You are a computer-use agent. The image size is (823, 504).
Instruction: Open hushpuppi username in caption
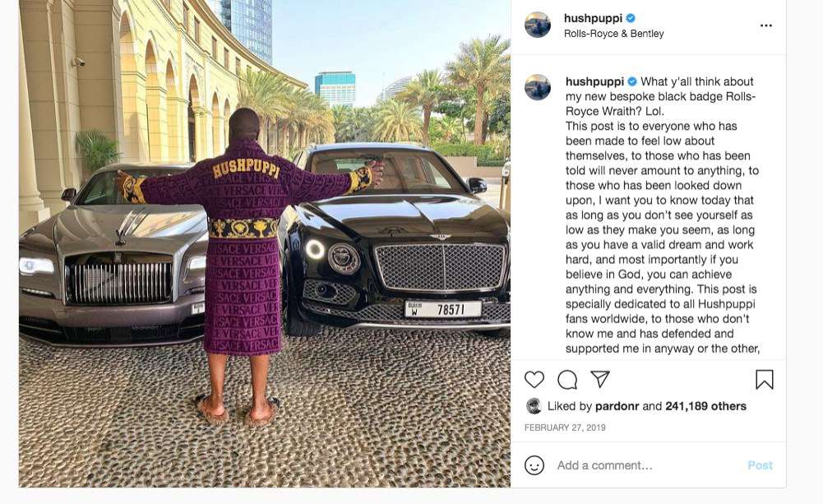point(594,81)
